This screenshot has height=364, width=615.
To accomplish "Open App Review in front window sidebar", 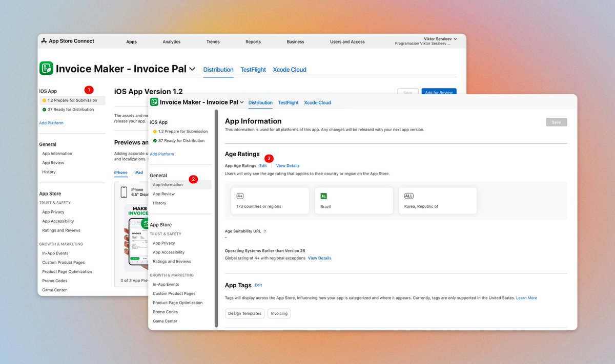I will (164, 194).
